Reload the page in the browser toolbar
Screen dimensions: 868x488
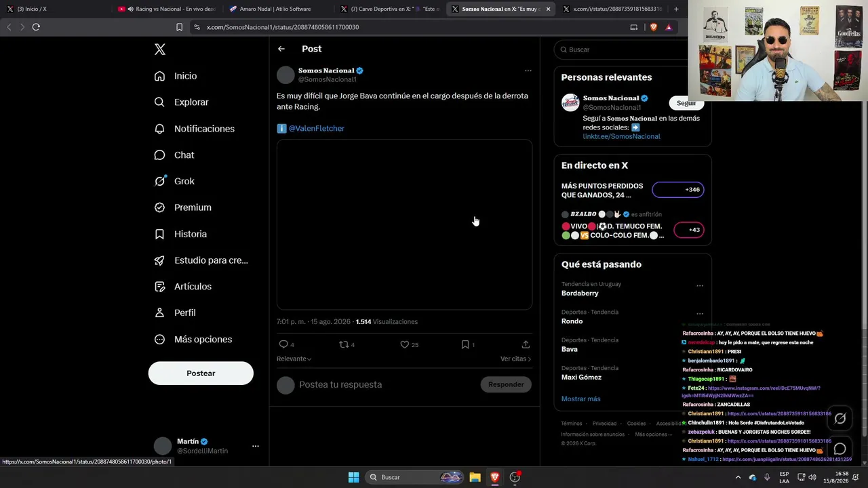click(x=36, y=27)
